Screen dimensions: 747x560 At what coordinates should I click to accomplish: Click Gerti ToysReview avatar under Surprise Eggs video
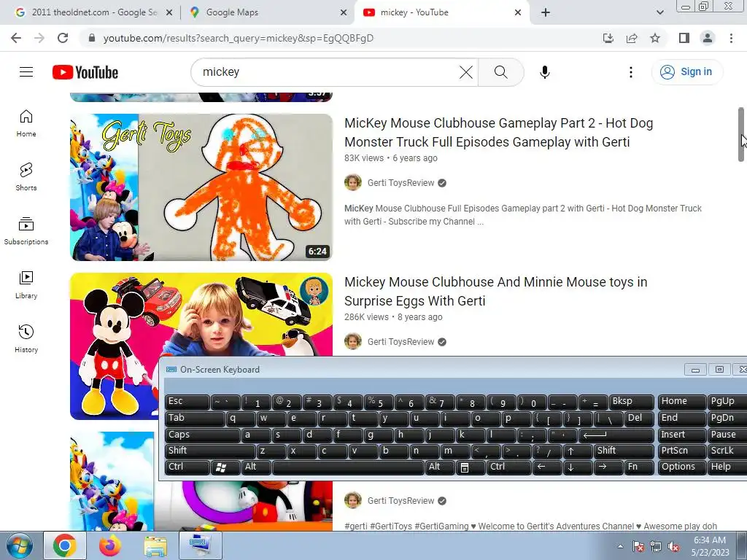pos(353,341)
